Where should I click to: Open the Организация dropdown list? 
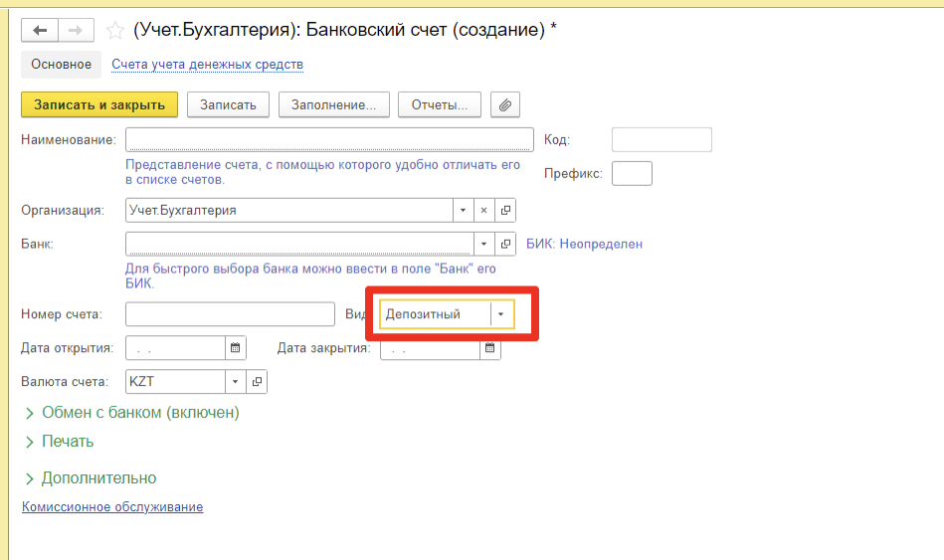click(463, 210)
